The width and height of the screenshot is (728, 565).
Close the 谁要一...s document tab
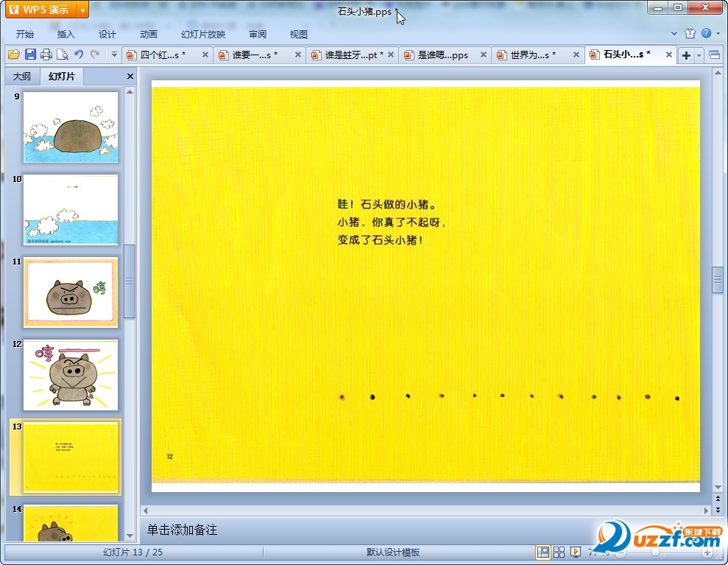pos(297,55)
